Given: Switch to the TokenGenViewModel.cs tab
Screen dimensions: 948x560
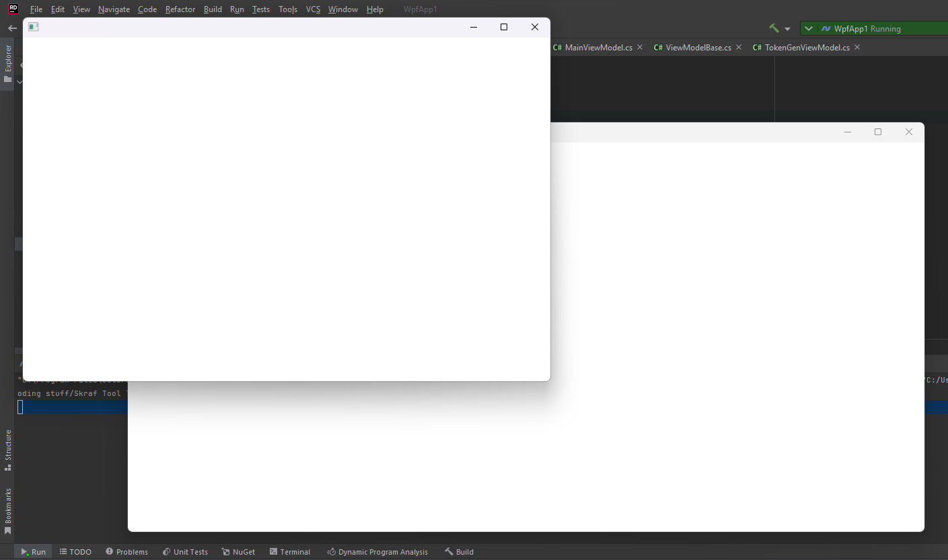Looking at the screenshot, I should tap(801, 48).
